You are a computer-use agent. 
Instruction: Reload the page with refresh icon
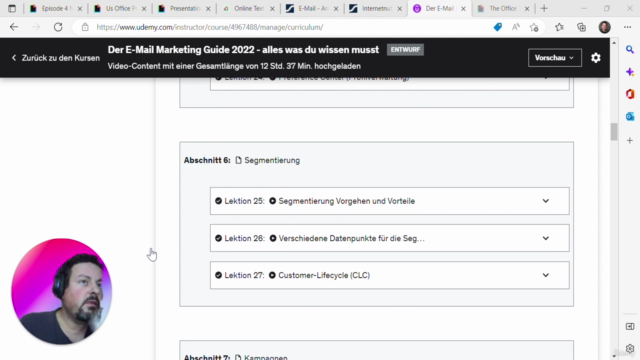58,27
